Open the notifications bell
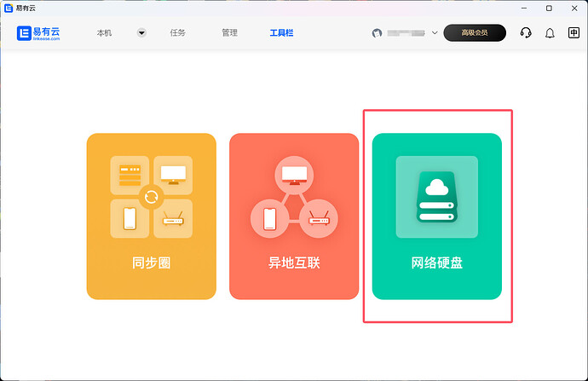The width and height of the screenshot is (588, 381). (x=550, y=33)
